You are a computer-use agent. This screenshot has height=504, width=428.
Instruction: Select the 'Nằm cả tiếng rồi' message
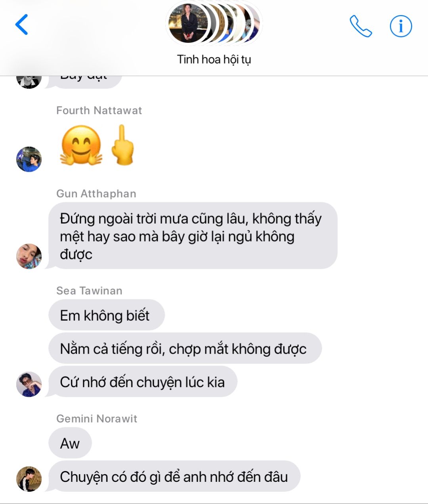click(x=185, y=348)
